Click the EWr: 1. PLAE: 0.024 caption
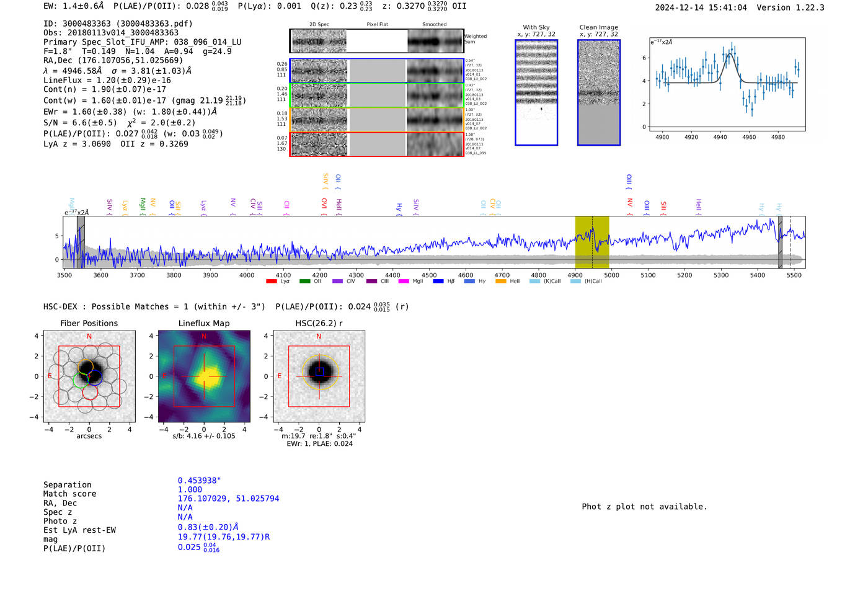The width and height of the screenshot is (868, 591). click(319, 444)
